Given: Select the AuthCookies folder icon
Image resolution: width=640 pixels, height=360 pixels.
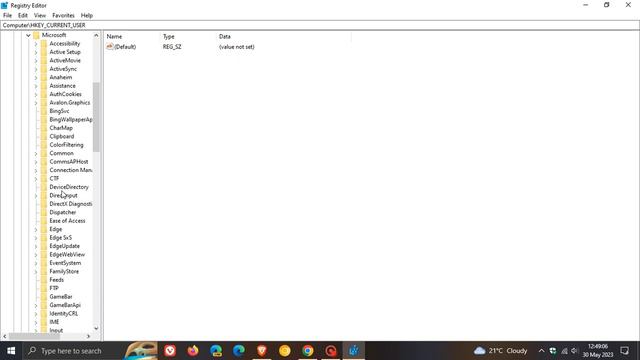Looking at the screenshot, I should pos(44,94).
